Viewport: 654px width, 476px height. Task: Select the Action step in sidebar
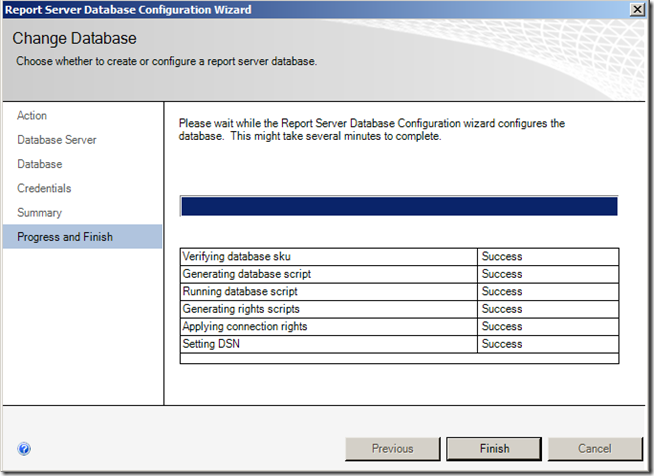click(x=32, y=116)
